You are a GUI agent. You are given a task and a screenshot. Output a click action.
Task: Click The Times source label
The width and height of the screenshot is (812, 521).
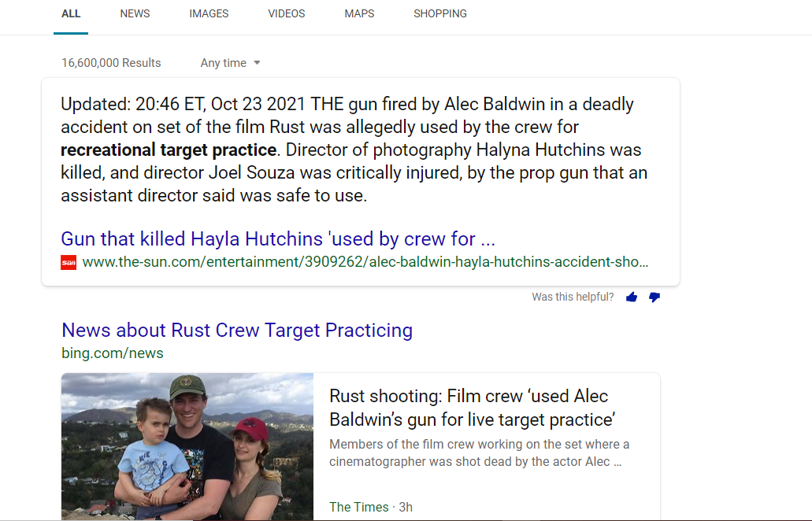(359, 507)
